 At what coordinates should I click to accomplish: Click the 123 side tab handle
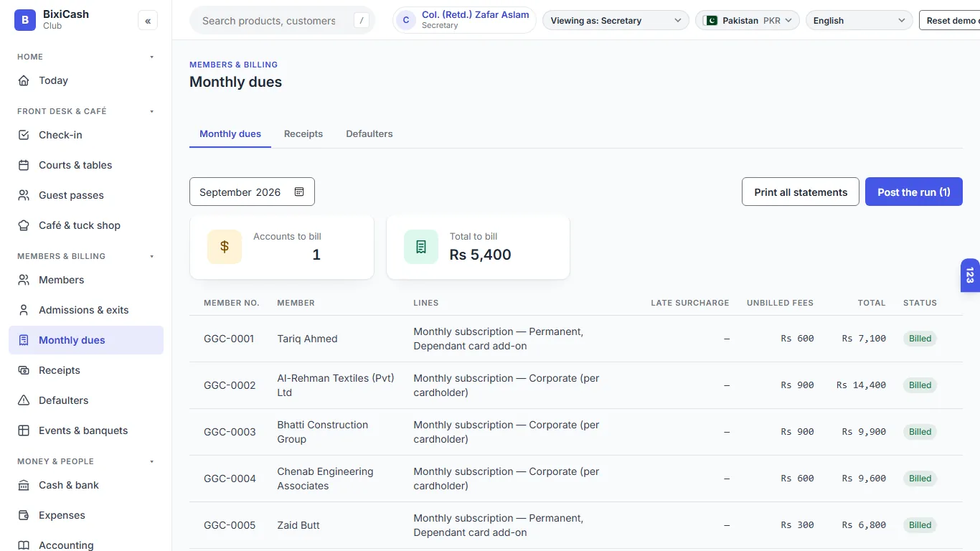point(970,275)
